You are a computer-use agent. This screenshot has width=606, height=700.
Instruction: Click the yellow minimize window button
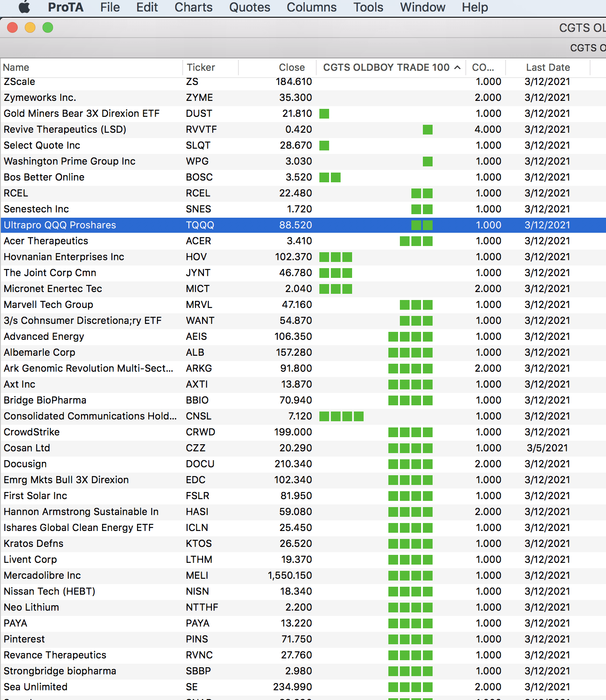(30, 27)
